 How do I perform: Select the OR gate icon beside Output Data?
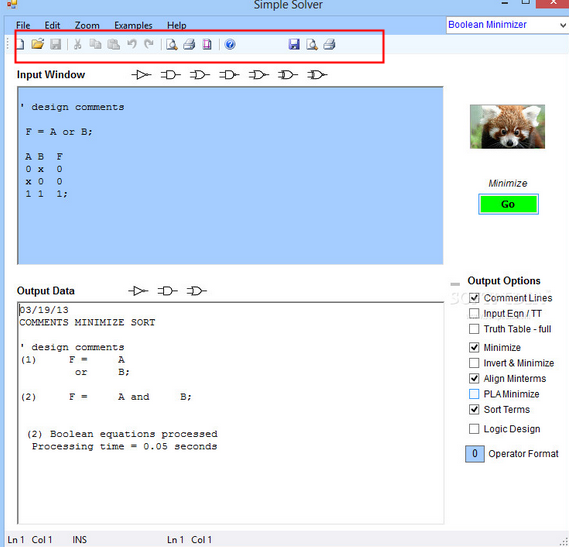point(197,291)
